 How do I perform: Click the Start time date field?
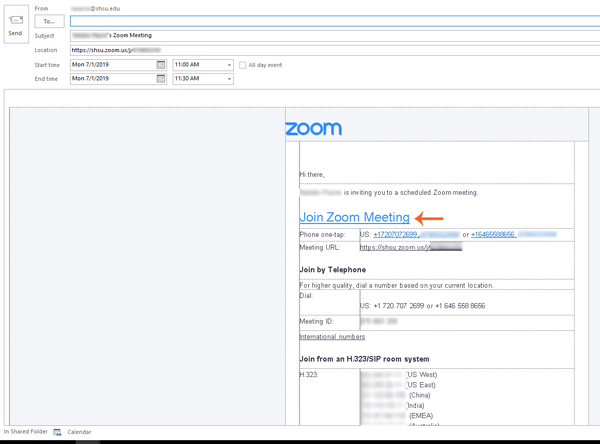pos(112,65)
